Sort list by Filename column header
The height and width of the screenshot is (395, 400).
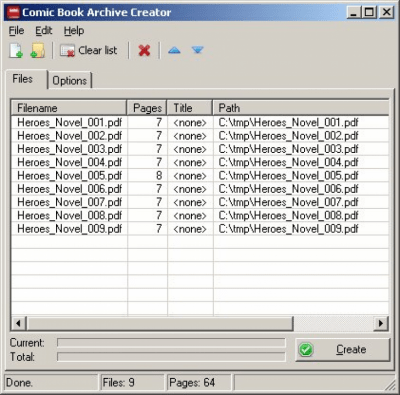pos(69,108)
